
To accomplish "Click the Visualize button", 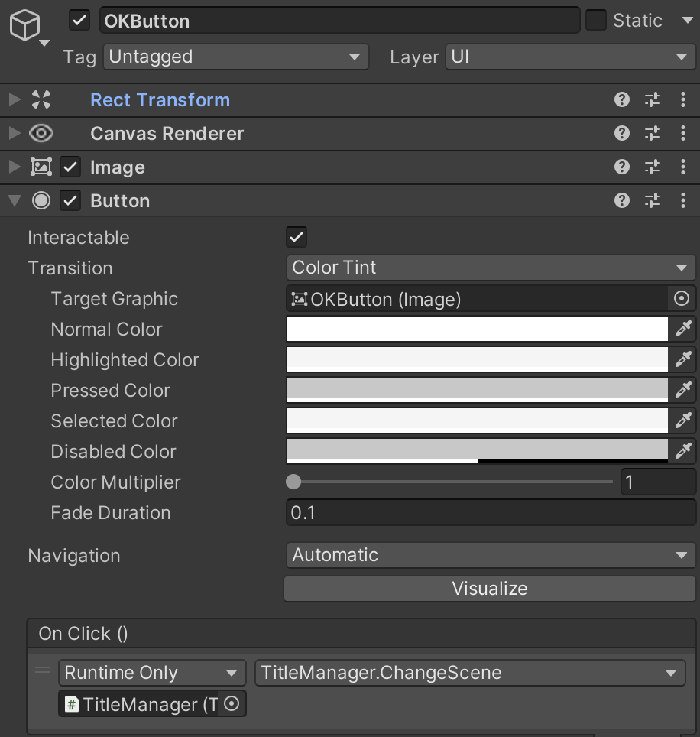I will coord(490,589).
